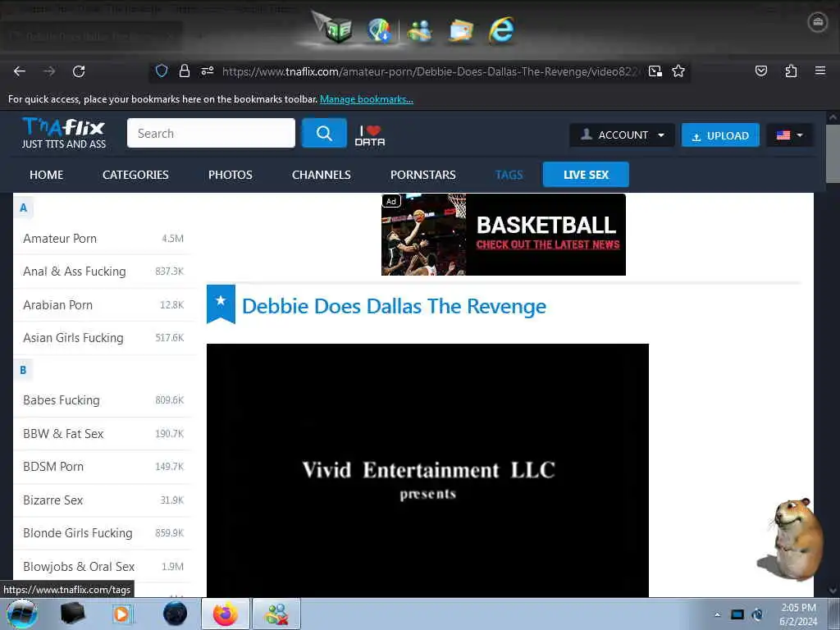840x630 pixels.
Task: Open the extensions puzzle-piece icon
Action: click(791, 71)
